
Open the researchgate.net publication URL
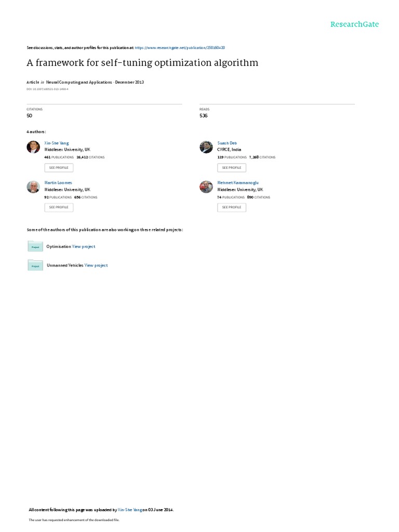pos(180,48)
